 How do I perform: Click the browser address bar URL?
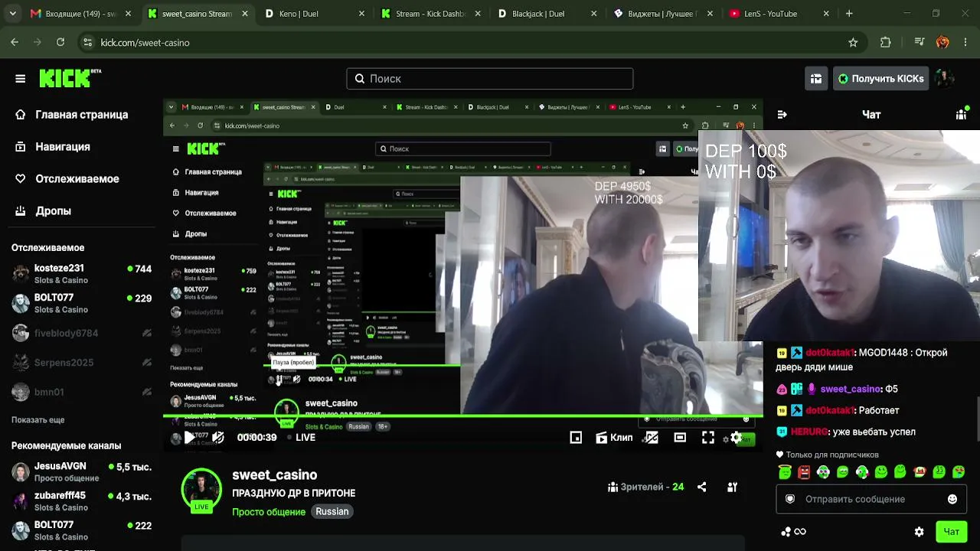click(x=145, y=43)
